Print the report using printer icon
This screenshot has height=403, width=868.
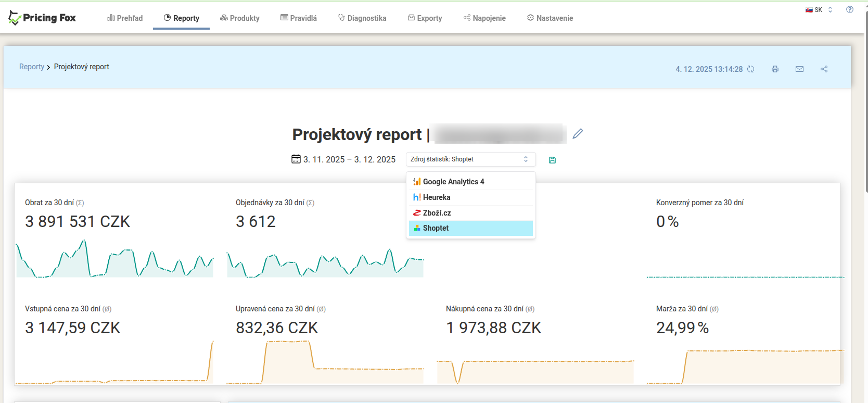(x=775, y=69)
